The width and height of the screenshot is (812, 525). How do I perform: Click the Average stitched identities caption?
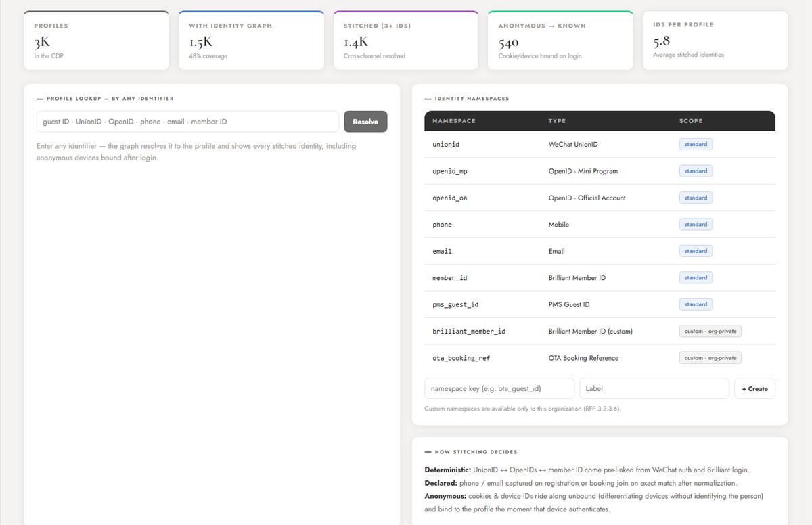click(688, 55)
